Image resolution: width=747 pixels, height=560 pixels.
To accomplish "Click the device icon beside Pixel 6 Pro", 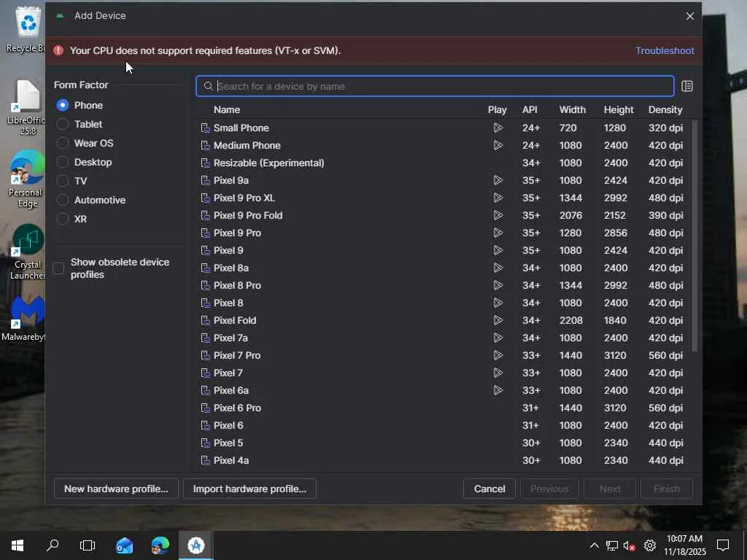I will point(205,408).
